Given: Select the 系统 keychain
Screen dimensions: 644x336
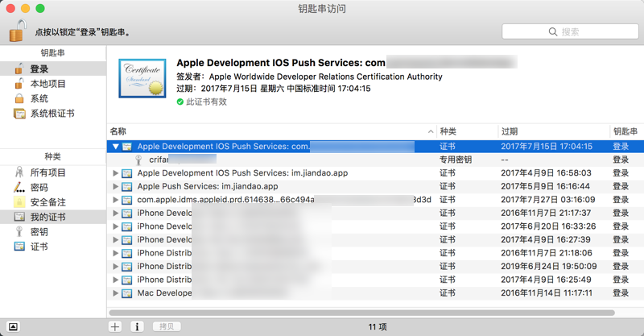Looking at the screenshot, I should (x=53, y=98).
